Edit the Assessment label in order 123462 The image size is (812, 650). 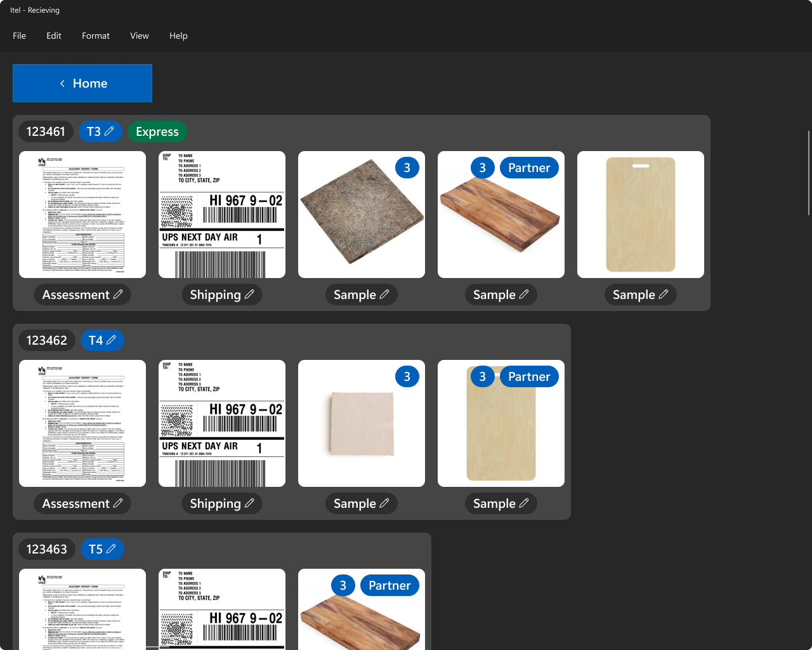(82, 503)
